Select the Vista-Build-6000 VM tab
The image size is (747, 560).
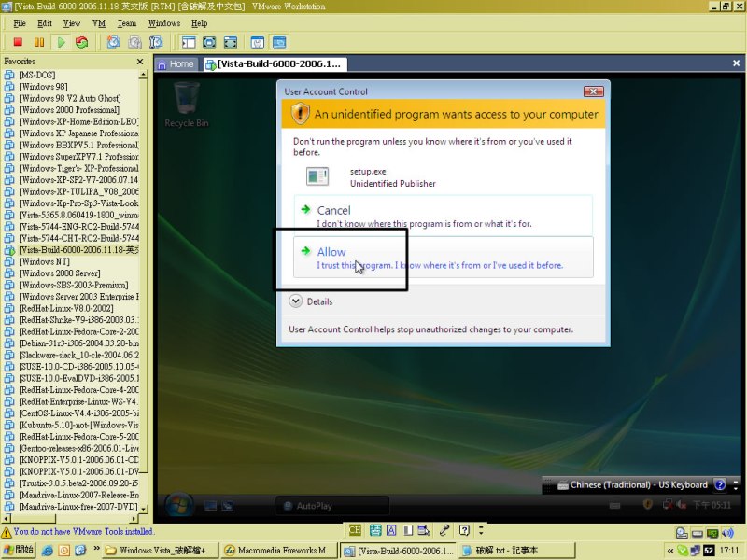pyautogui.click(x=275, y=63)
